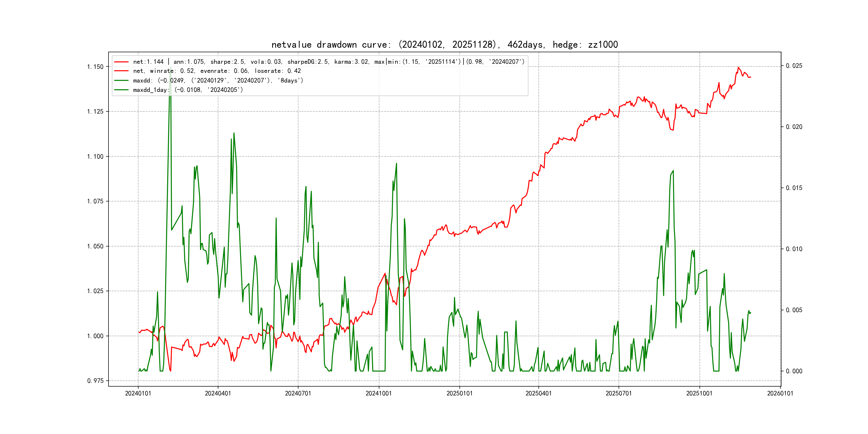This screenshot has width=868, height=434.
Task: Click the 20241001 x-axis label
Action: point(379,393)
